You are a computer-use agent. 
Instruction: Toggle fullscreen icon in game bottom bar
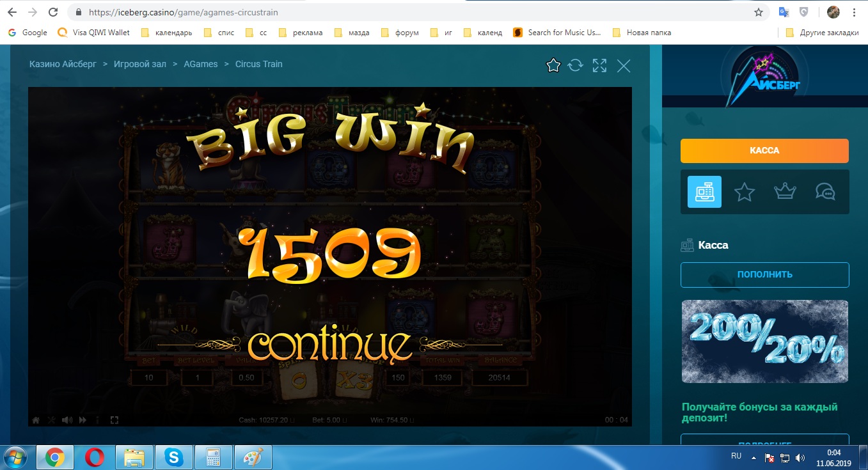[114, 420]
